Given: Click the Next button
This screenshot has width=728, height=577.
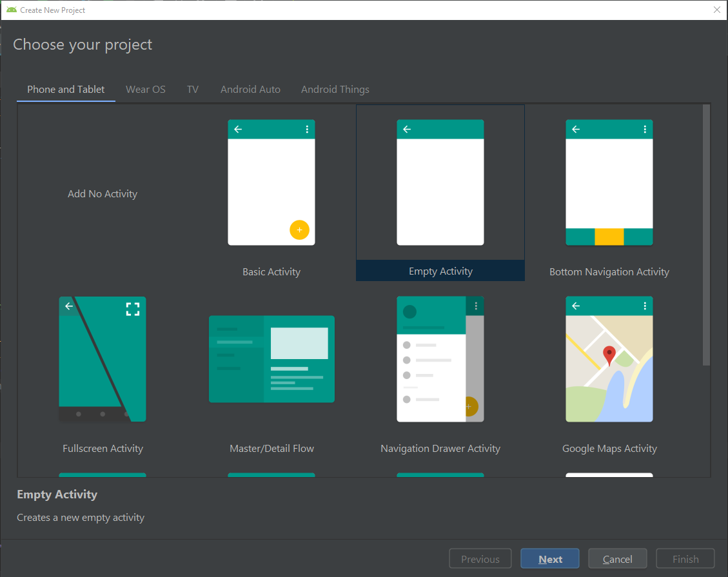Looking at the screenshot, I should [x=549, y=558].
